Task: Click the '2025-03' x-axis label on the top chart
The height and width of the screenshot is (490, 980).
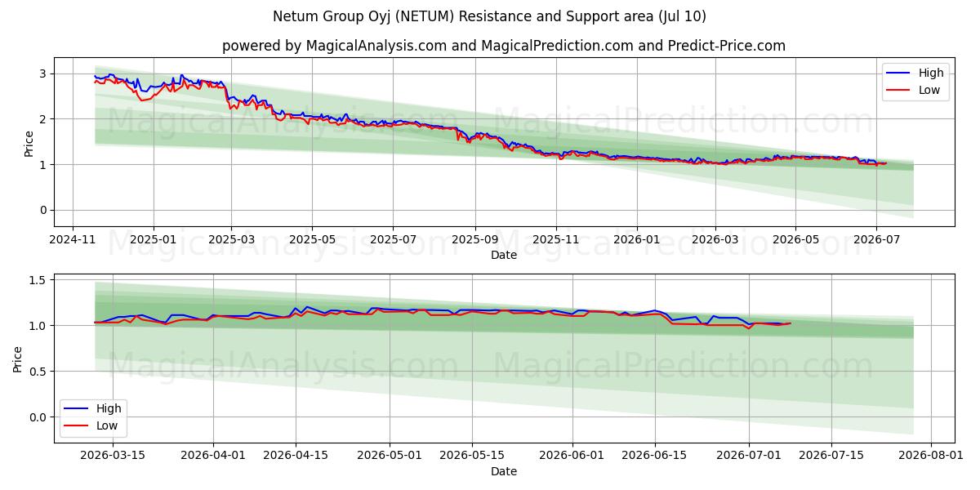Action: [x=231, y=240]
